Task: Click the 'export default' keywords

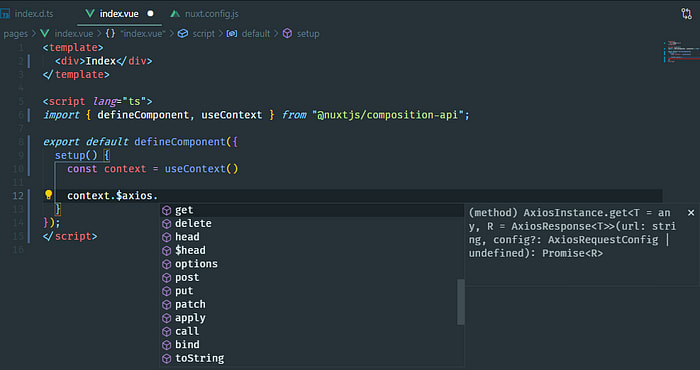Action: pos(85,142)
